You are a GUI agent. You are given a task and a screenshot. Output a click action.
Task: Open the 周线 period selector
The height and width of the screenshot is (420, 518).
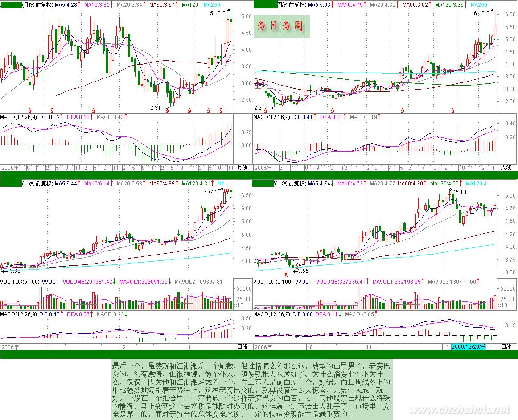pos(505,168)
